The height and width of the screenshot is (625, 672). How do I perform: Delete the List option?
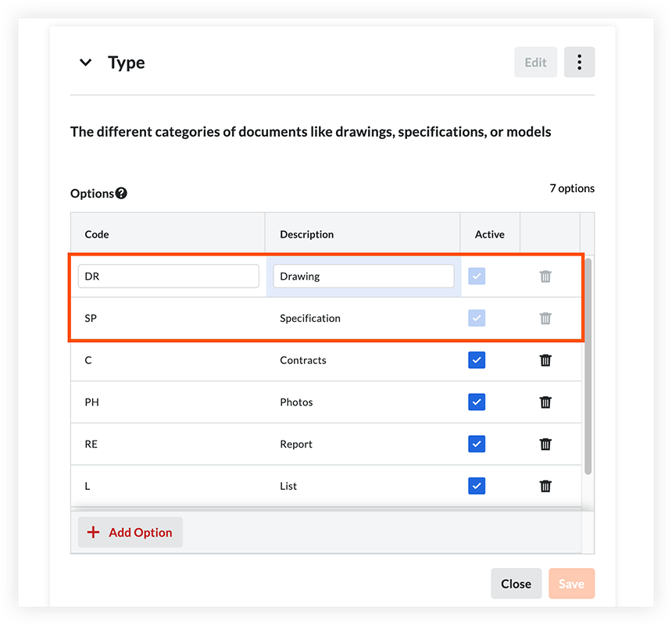coord(545,486)
